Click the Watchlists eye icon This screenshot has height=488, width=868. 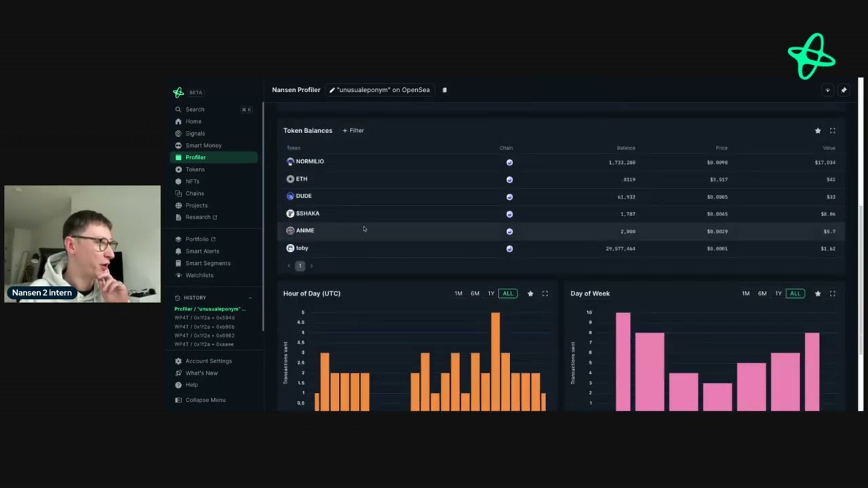tap(178, 275)
